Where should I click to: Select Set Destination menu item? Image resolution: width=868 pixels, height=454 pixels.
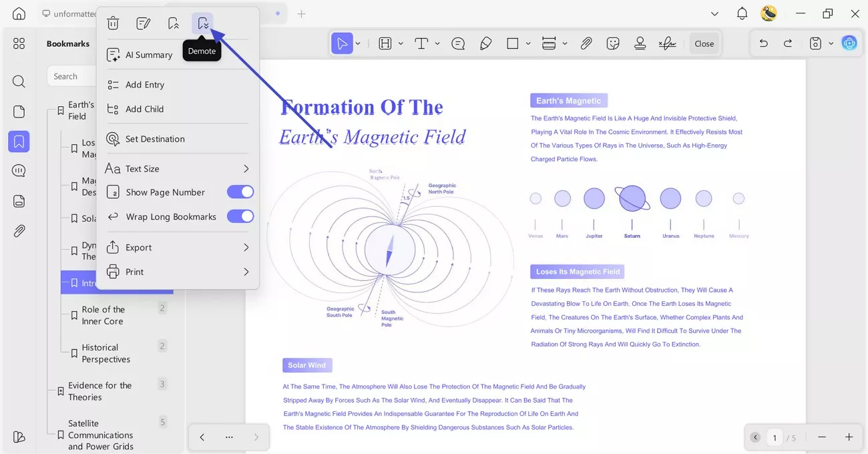155,139
